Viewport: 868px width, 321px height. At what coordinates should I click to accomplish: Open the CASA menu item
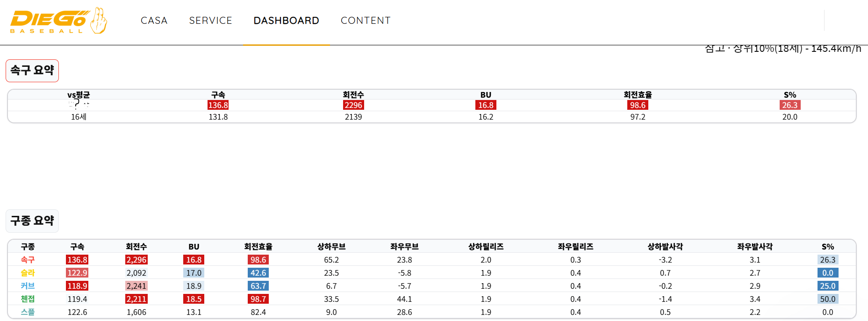click(x=154, y=21)
